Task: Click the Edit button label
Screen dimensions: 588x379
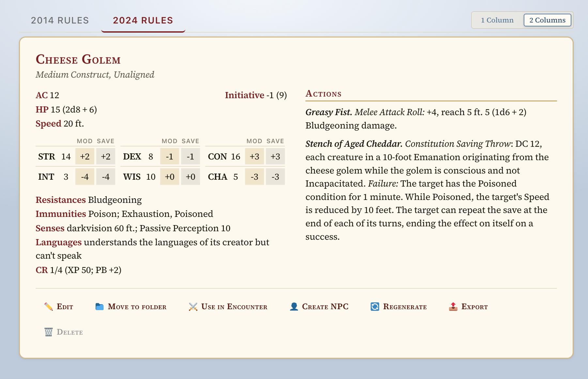Action: [x=65, y=307]
